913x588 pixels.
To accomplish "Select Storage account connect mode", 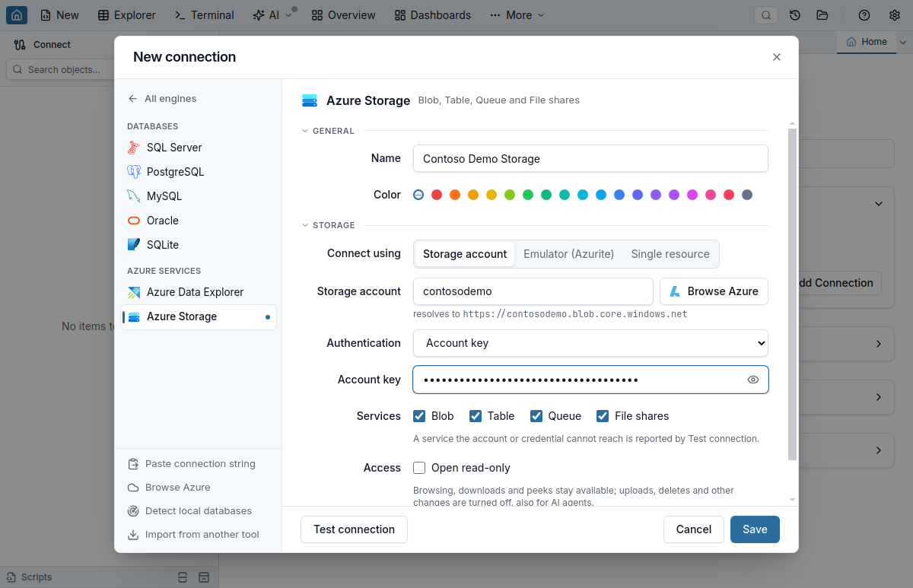I will pos(465,254).
